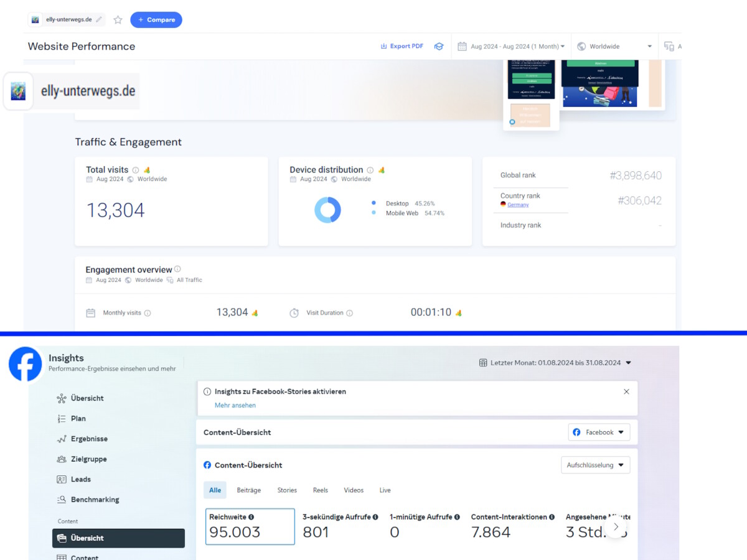Click the Zielgruppe people icon
Viewport: 747px width, 560px height.
click(62, 459)
